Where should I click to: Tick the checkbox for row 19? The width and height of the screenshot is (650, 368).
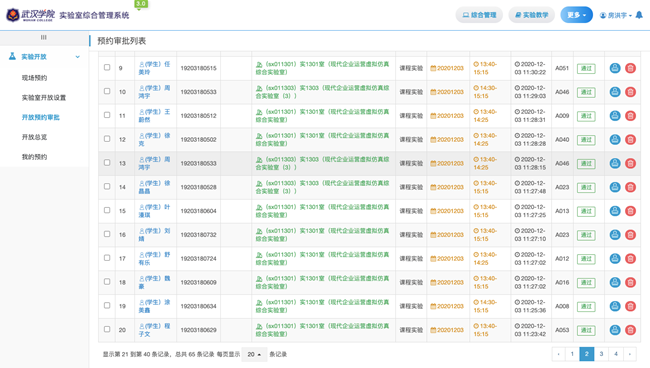pyautogui.click(x=107, y=305)
